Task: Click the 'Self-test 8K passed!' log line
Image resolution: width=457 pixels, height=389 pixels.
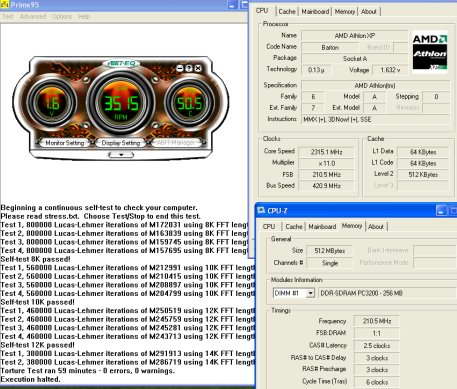Action: [35, 259]
